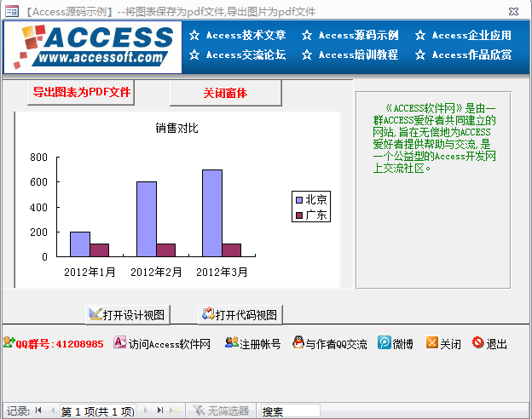Click the 搜索 search box
The width and height of the screenshot is (532, 419).
click(290, 411)
